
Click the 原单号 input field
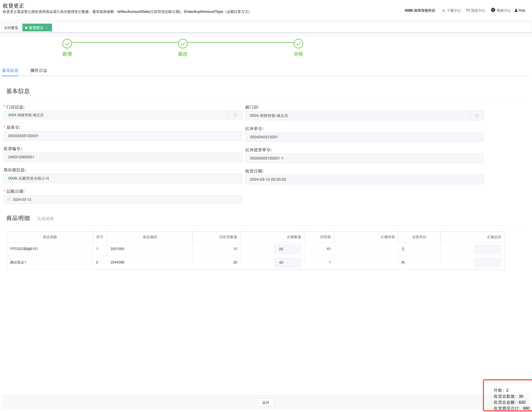click(123, 136)
